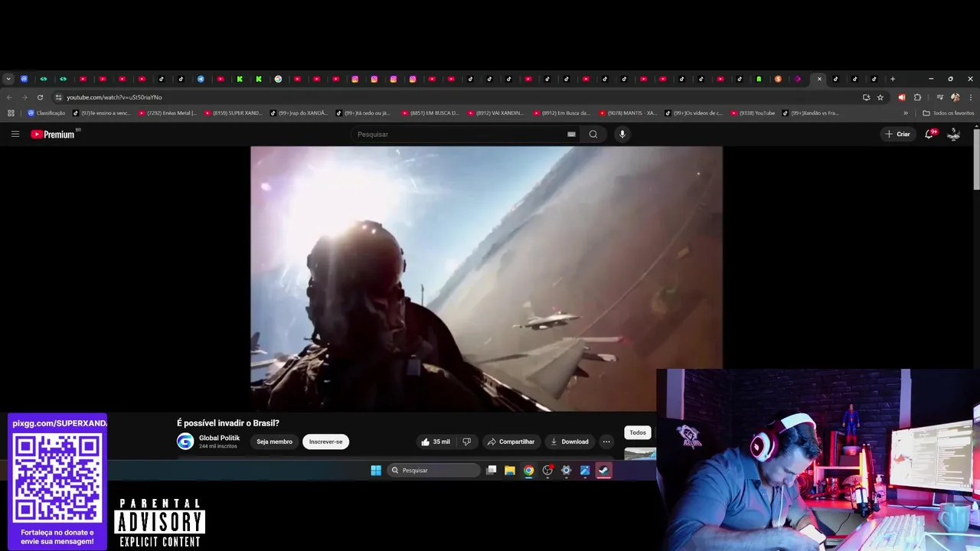
Task: Switch to the first Instagram tab
Action: (355, 79)
